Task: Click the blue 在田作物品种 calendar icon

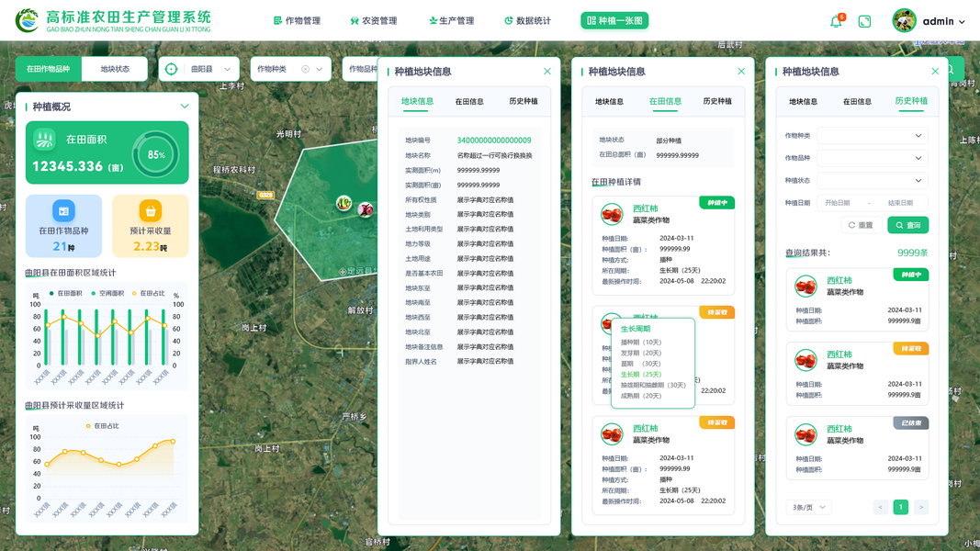Action: (63, 211)
